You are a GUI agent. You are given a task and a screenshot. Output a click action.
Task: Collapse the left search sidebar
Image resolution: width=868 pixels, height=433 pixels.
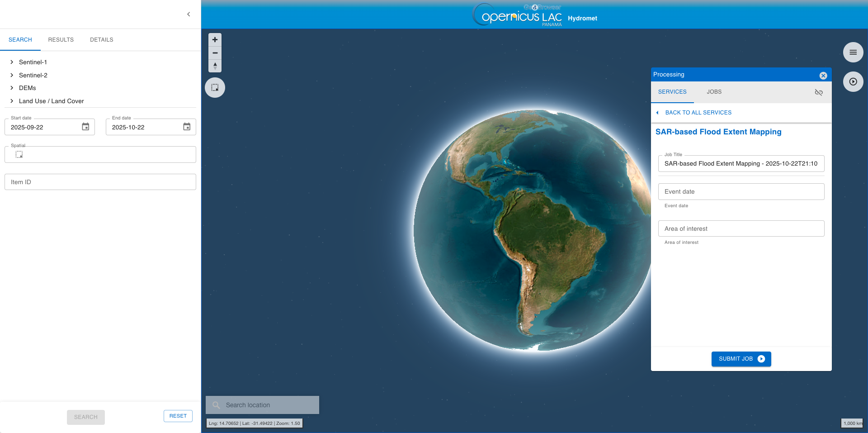click(189, 14)
